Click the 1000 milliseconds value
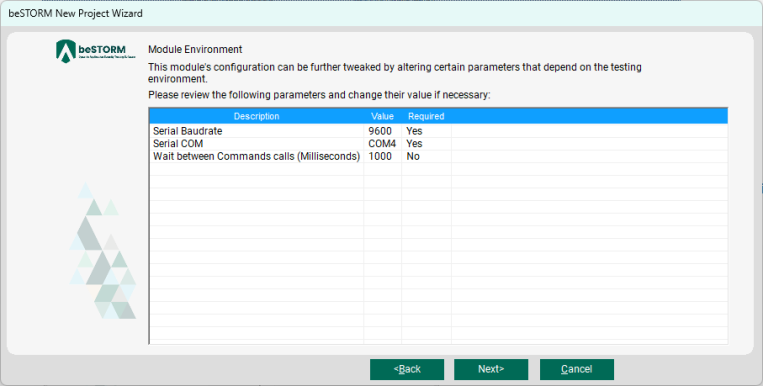Viewport: 763px width, 386px height. coord(380,156)
